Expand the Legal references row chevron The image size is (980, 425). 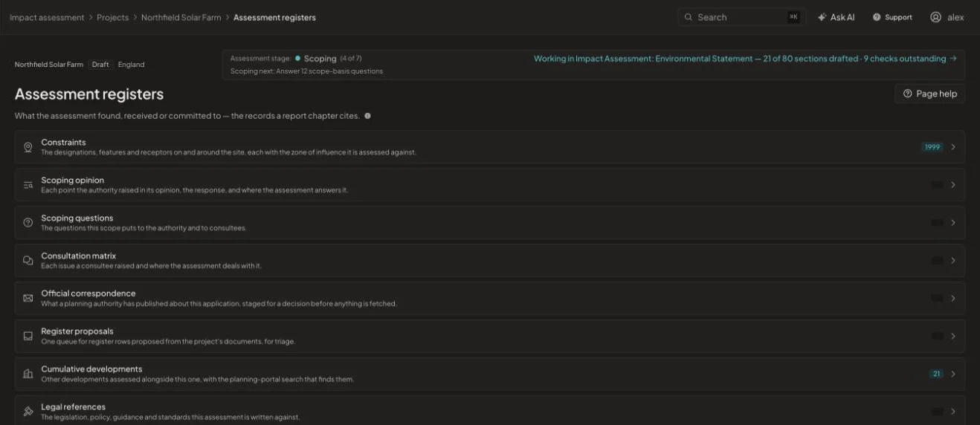coord(953,412)
